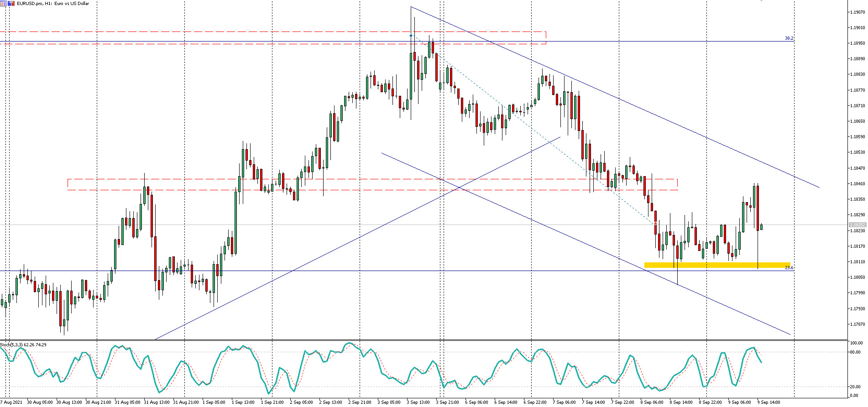Image resolution: width=868 pixels, height=407 pixels.
Task: Click the 1.18830 price axis label
Action: 858,74
